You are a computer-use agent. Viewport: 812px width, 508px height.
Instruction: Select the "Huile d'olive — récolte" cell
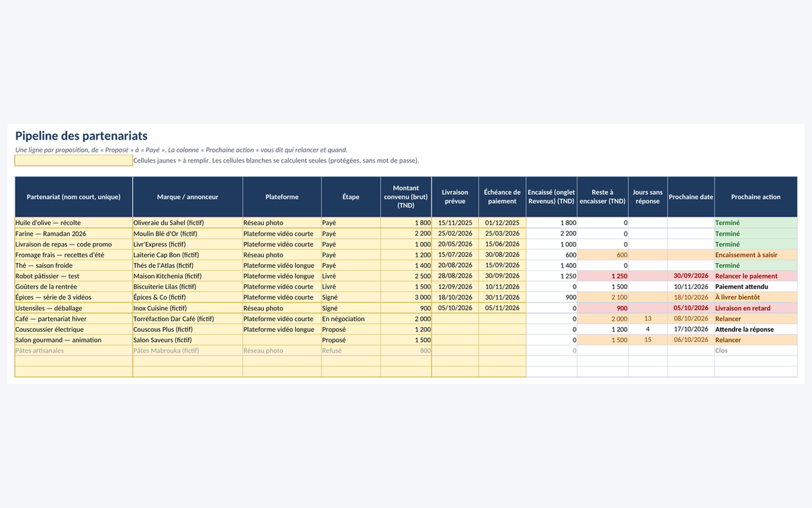[x=74, y=223]
